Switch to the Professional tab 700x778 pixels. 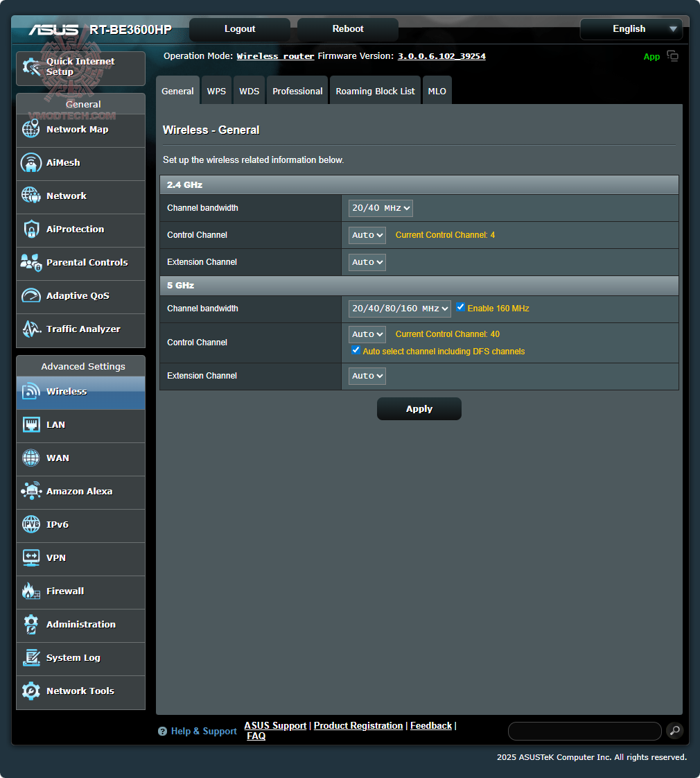pos(297,91)
